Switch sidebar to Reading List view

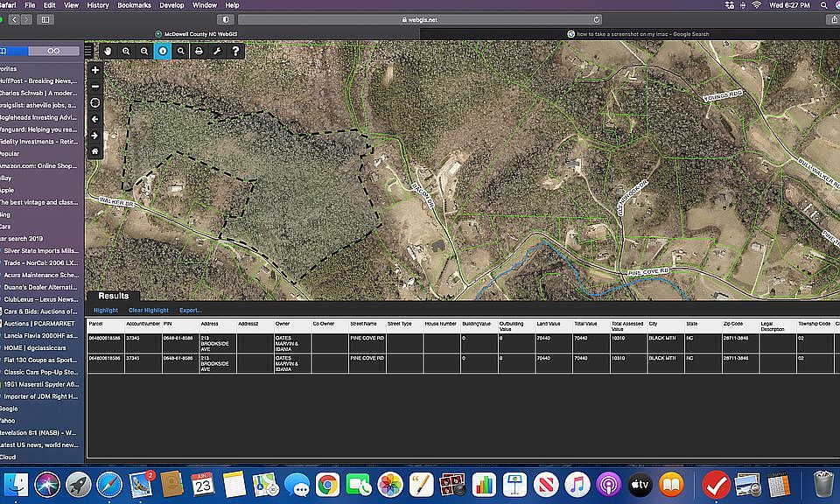[x=54, y=51]
